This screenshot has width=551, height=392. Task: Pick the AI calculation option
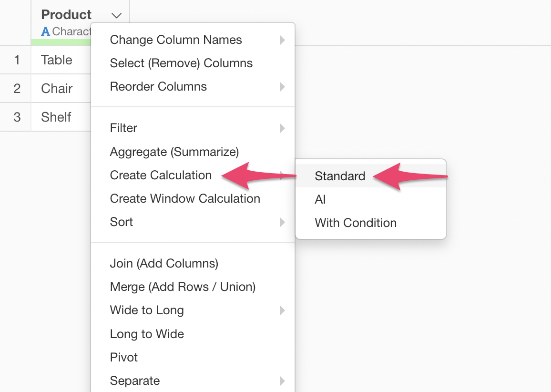pos(320,199)
